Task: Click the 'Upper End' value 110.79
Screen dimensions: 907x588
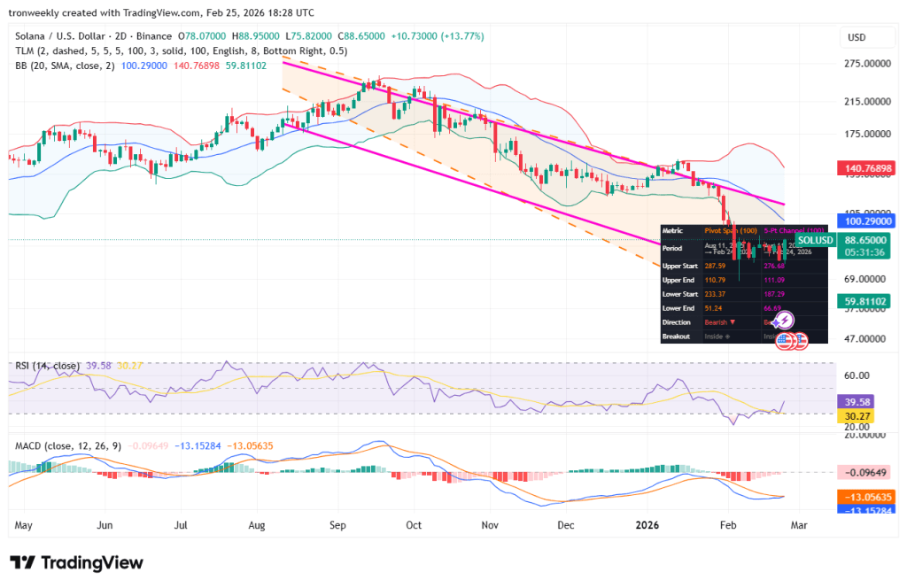Action: point(715,281)
